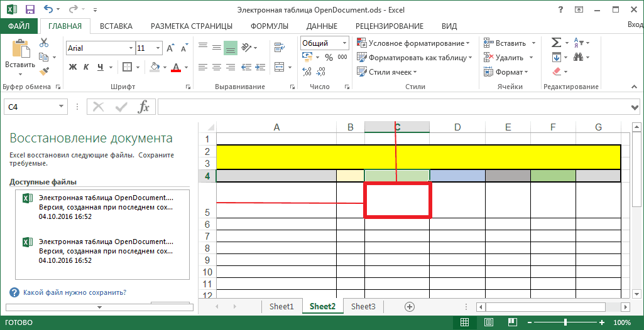Viewport: 644px width, 330px height.
Task: Open the 'Какой файл нужно сохранить?' link
Action: (74, 292)
